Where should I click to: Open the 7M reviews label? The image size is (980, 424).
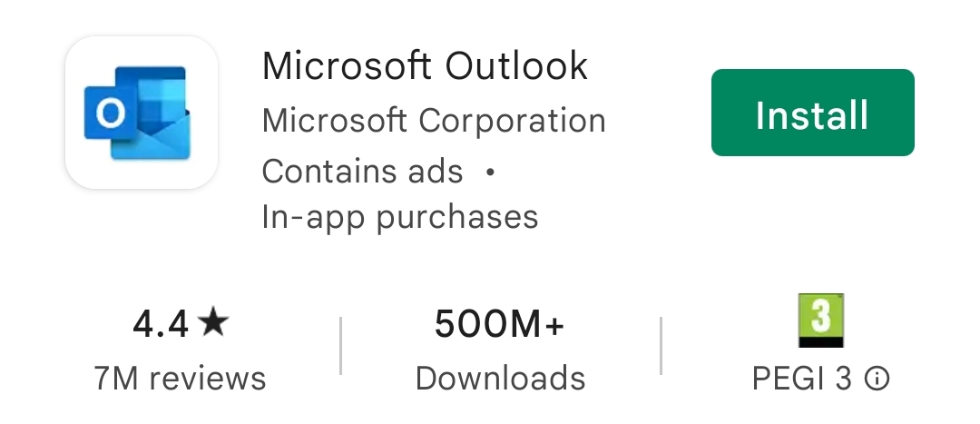[180, 379]
